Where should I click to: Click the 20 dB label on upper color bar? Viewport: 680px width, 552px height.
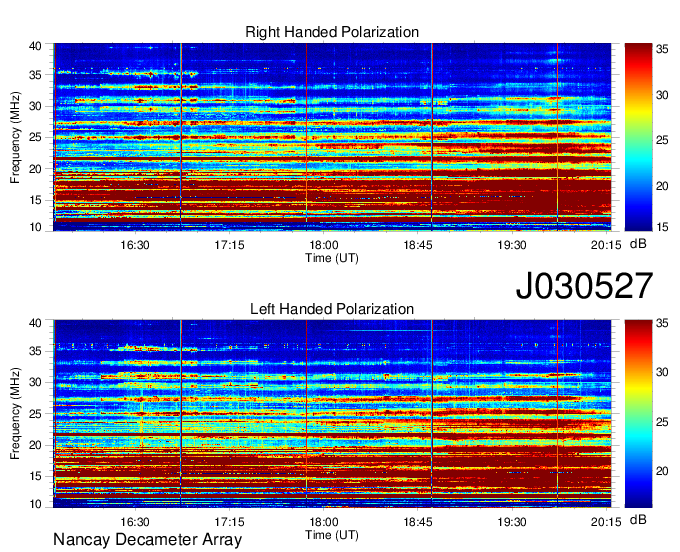[662, 186]
